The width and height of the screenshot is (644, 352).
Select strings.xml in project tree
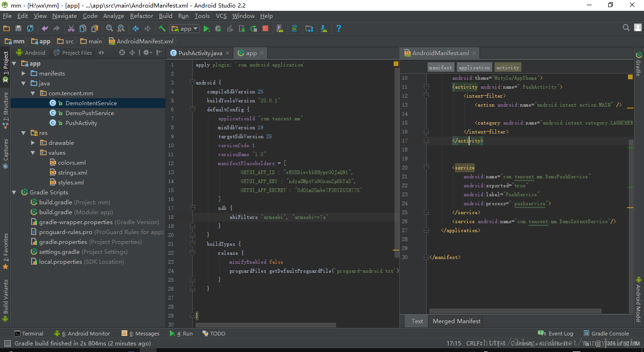pyautogui.click(x=73, y=173)
